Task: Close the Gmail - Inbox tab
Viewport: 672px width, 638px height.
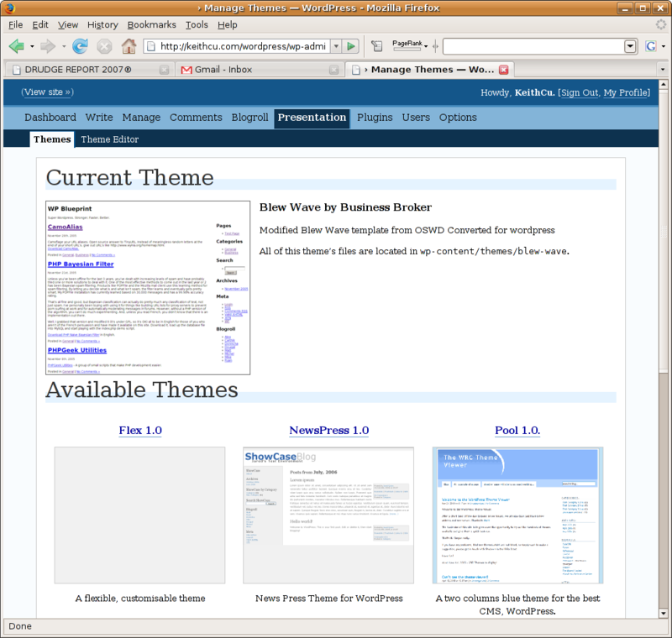Action: pos(334,70)
